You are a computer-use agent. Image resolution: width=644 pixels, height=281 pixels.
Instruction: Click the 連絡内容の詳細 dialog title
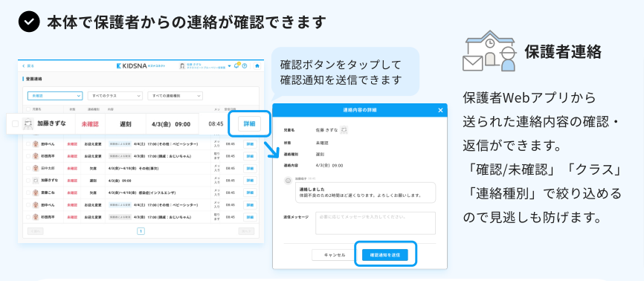tap(359, 110)
